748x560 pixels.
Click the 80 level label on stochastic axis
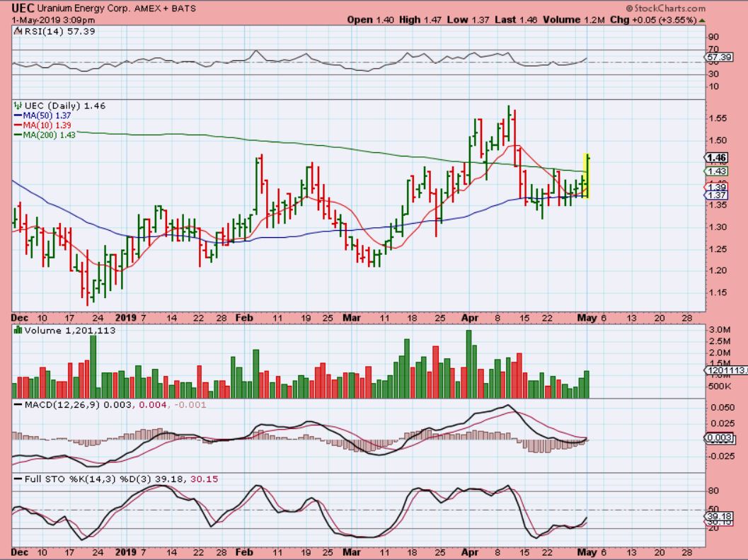[713, 491]
